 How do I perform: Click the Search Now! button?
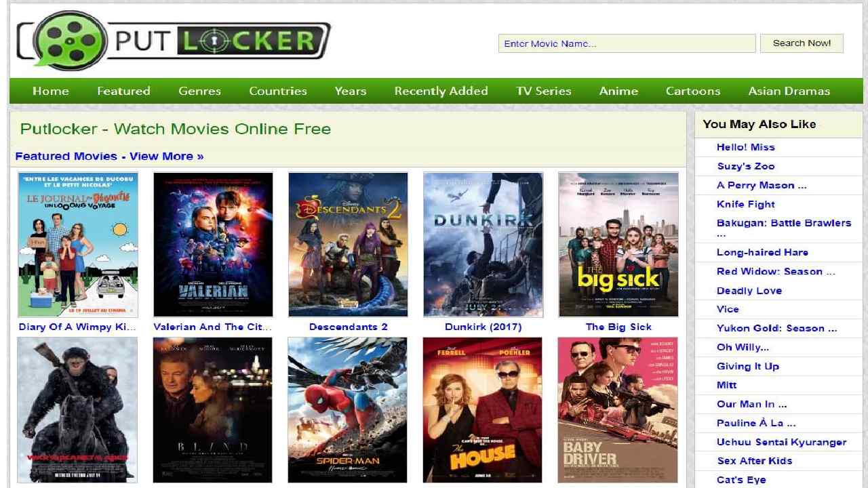pyautogui.click(x=802, y=43)
